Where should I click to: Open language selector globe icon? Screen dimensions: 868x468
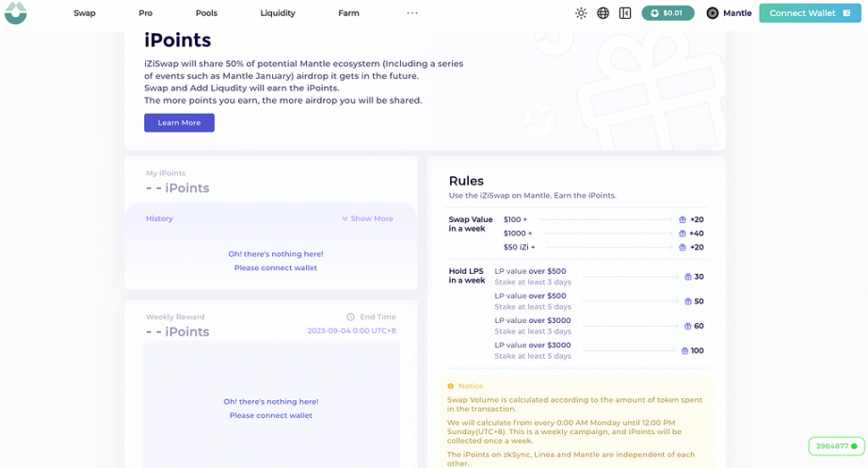tap(603, 13)
